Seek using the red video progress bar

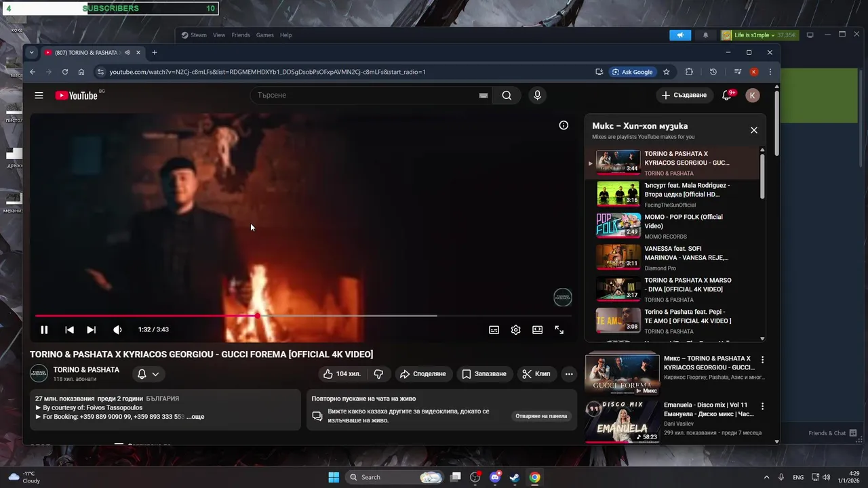coord(303,316)
